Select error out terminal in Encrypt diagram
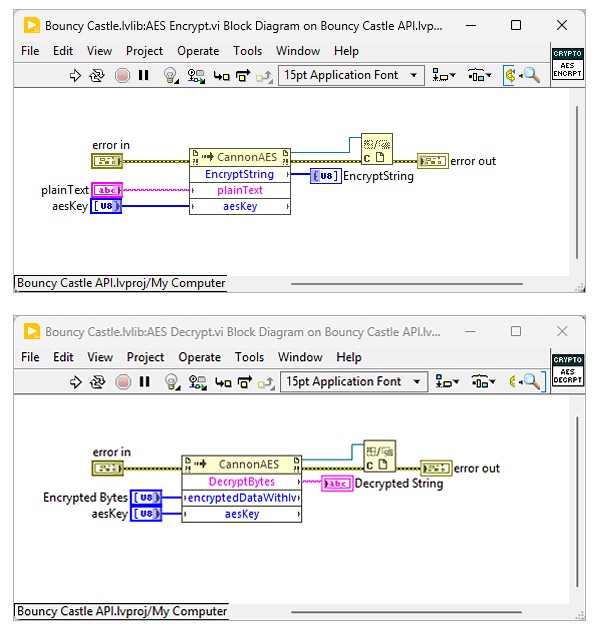 pyautogui.click(x=433, y=161)
